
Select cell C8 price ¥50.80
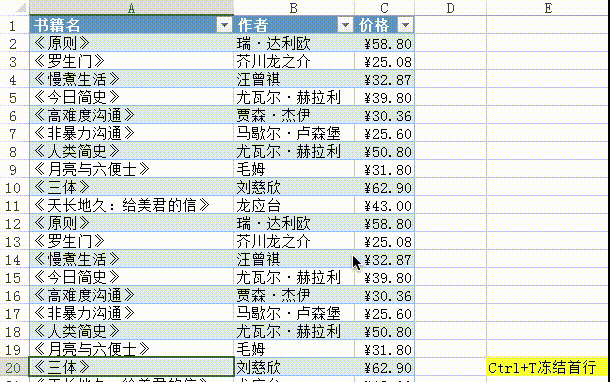click(384, 151)
